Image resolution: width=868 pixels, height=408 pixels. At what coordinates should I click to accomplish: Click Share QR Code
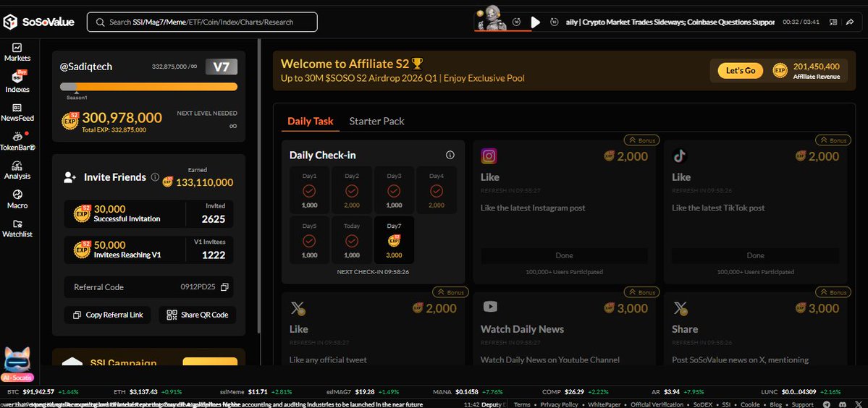(197, 315)
